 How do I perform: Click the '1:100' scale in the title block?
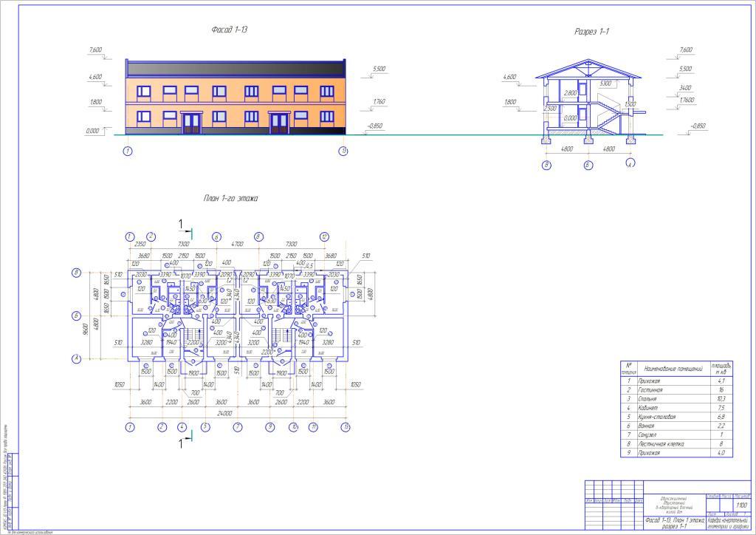click(741, 505)
